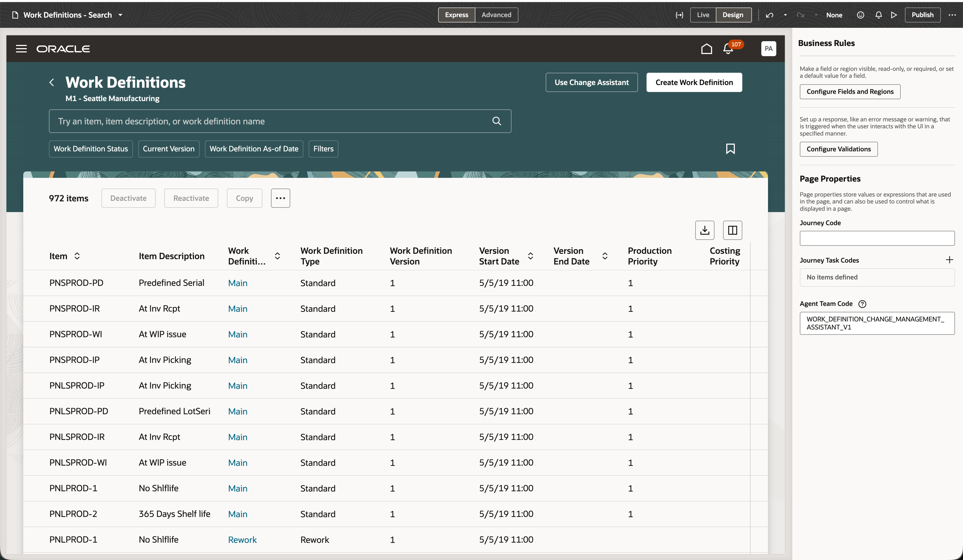Open the Main work definition link for PNSPROD-PD
This screenshot has width=963, height=560.
[x=237, y=283]
